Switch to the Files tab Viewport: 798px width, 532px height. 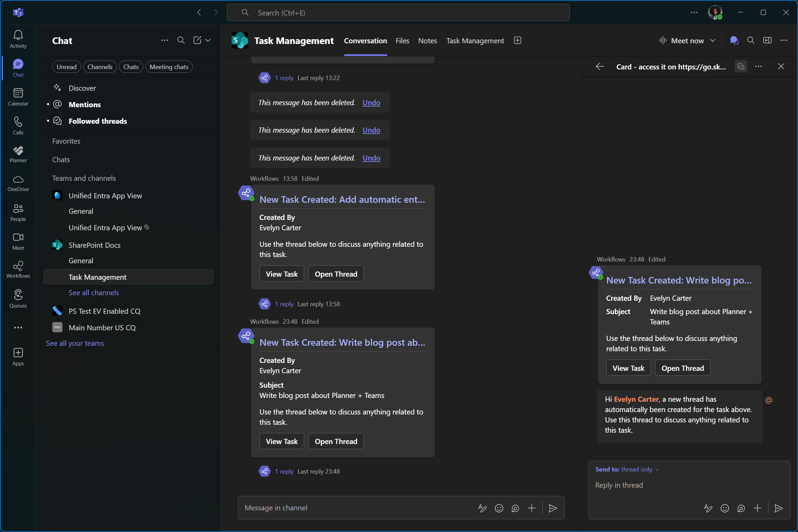tap(402, 41)
